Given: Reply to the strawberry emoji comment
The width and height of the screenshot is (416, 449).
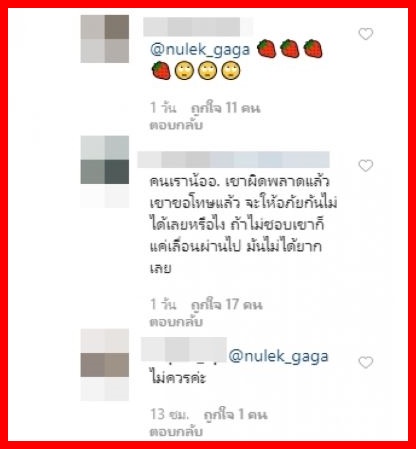Looking at the screenshot, I should 176,125.
